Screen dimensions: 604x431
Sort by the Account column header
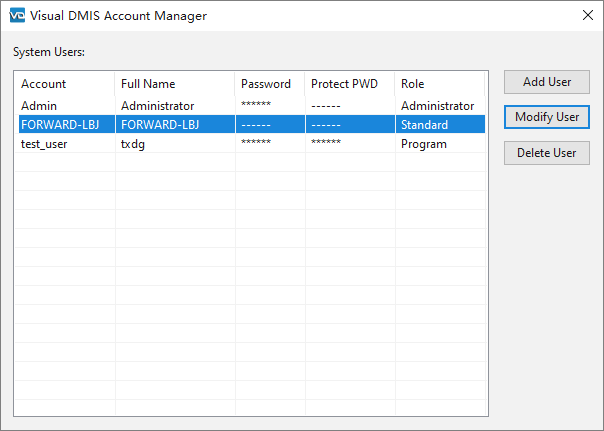click(64, 84)
